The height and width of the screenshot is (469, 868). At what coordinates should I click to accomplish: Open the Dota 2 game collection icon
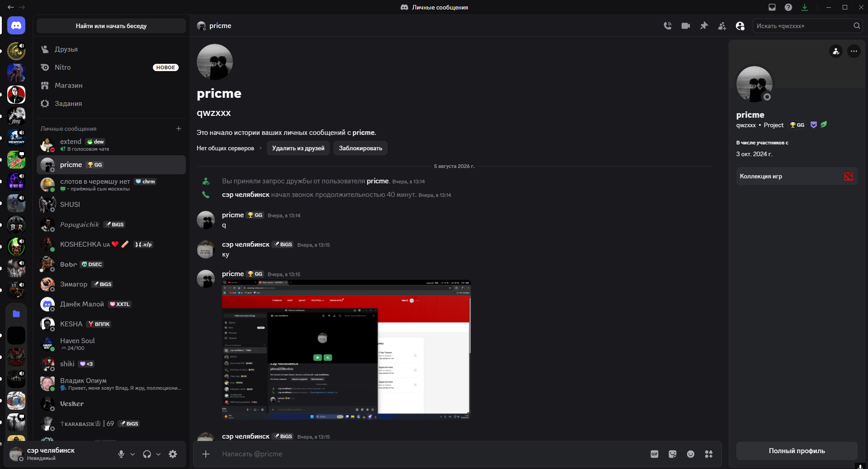point(849,177)
